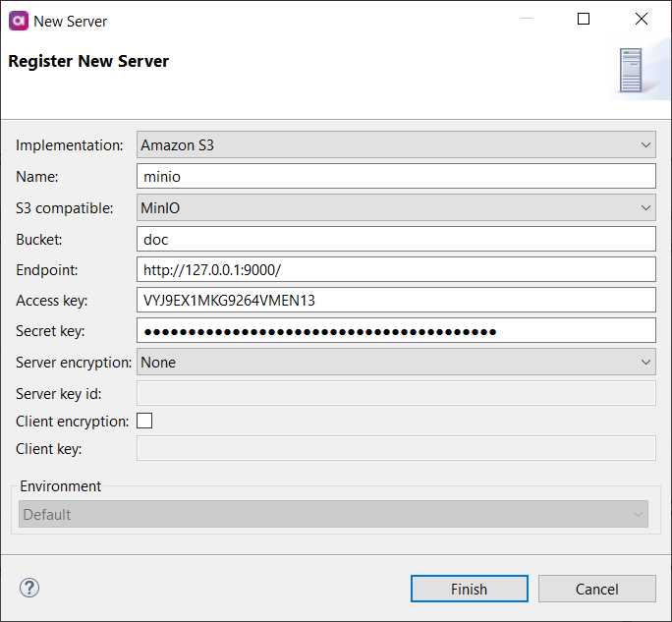
Task: Click into the Name field containing minio
Action: [x=396, y=176]
